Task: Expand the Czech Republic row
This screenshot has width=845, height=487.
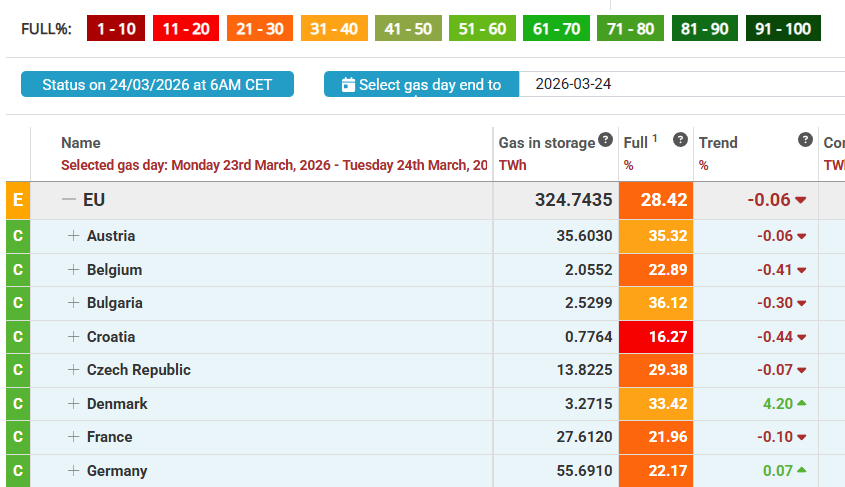Action: click(73, 370)
